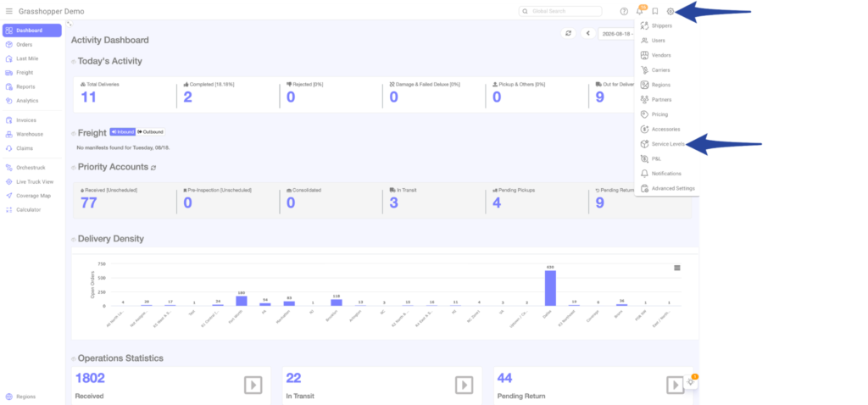Play the Received statistics video button
868x405 pixels.
[x=253, y=385]
